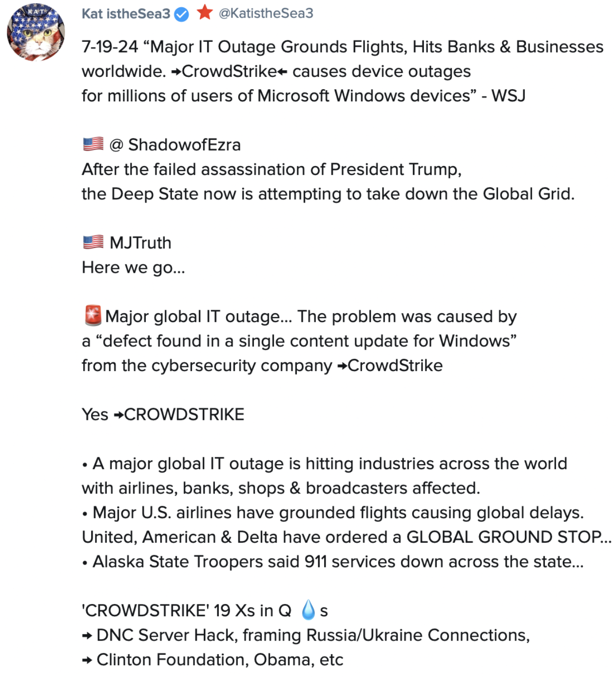The height and width of the screenshot is (680, 616).
Task: Open the @KatistheSea3 handle link
Action: pos(266,13)
